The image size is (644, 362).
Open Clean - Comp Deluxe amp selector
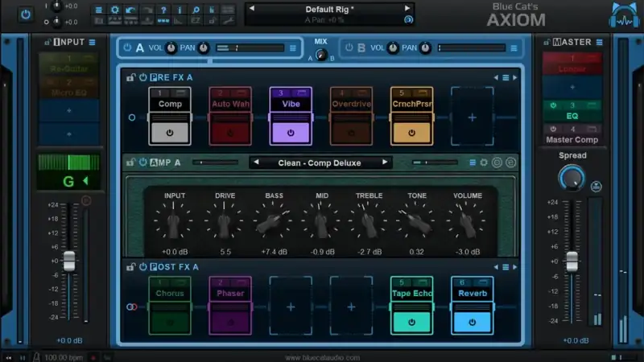coord(320,163)
